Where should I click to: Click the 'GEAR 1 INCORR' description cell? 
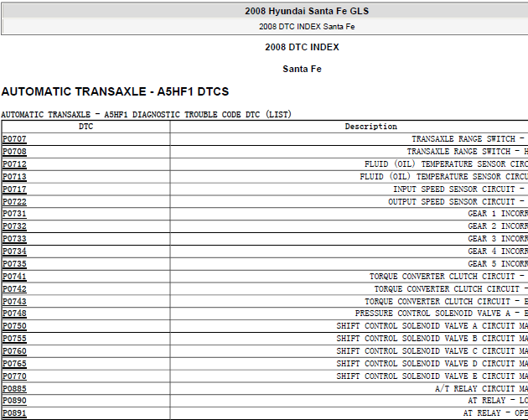pos(498,214)
